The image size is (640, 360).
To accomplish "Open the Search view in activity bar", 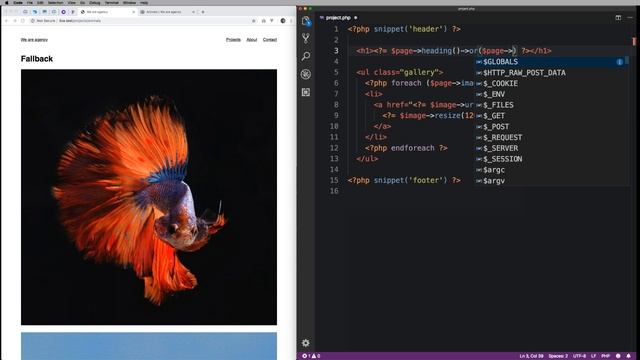I will coord(306,56).
